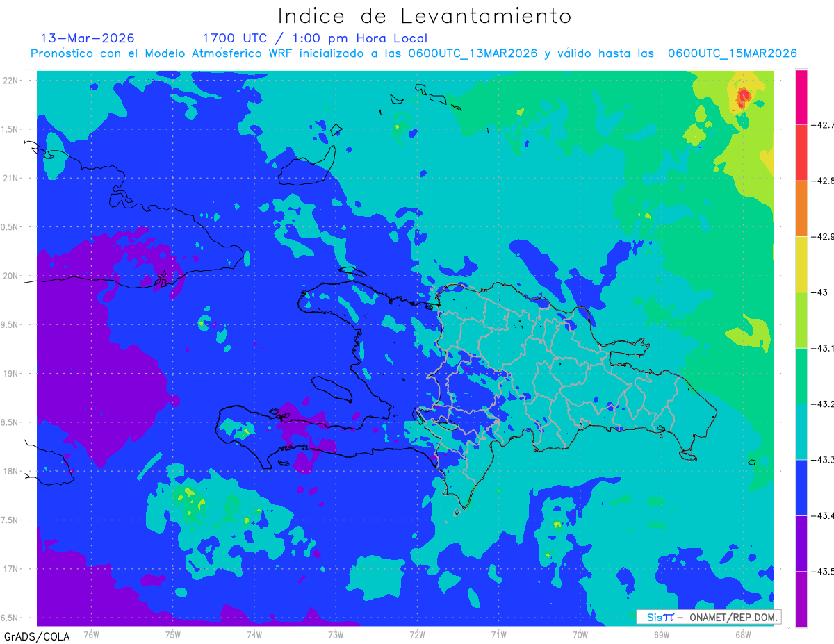The image size is (834, 644).
Task: Click the latitude label '17N'
Action: coord(12,569)
